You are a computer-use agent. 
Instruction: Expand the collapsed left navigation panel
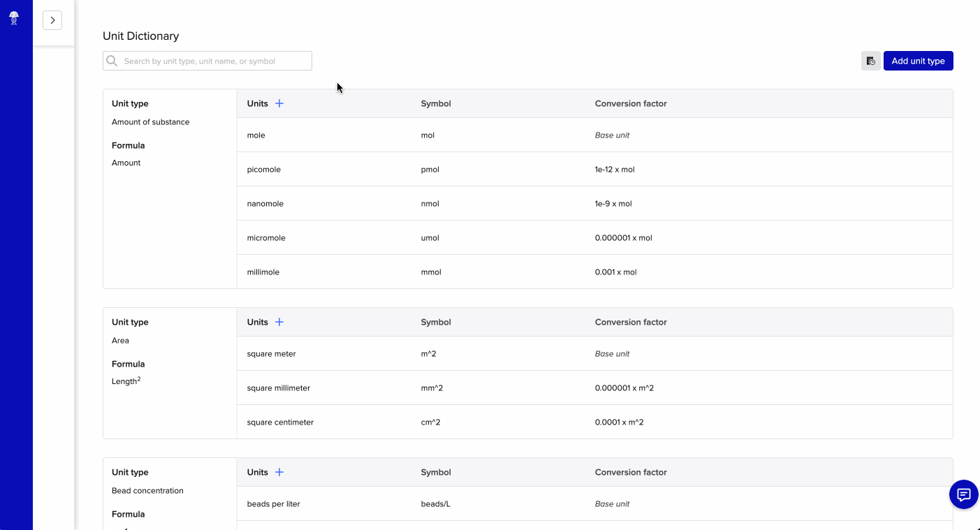[x=52, y=20]
